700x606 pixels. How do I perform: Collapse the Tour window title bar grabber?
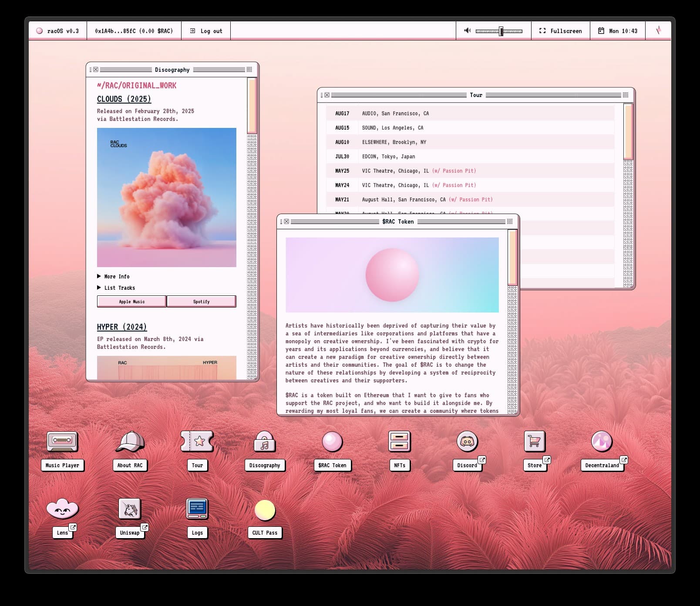(626, 94)
